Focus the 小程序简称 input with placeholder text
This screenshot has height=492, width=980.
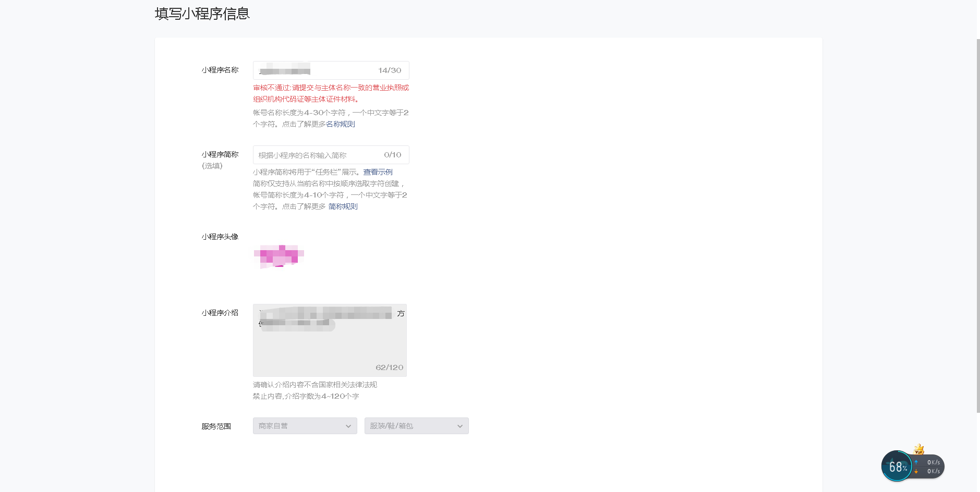coord(331,155)
